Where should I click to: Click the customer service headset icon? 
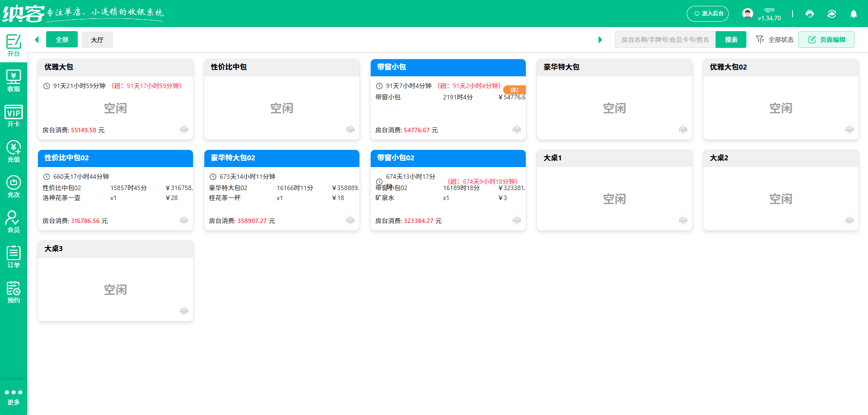pos(810,14)
